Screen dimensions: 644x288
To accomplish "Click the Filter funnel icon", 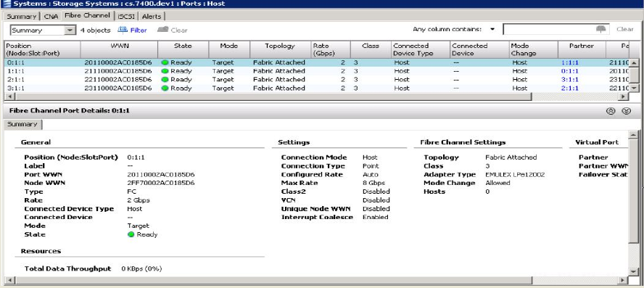I will (123, 30).
